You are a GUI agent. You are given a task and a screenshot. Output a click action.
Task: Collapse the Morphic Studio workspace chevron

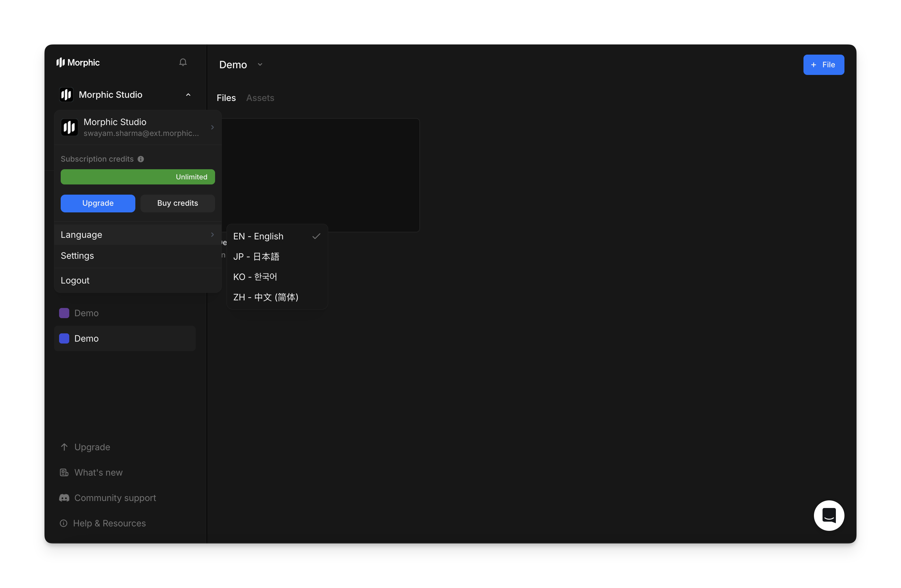188,95
